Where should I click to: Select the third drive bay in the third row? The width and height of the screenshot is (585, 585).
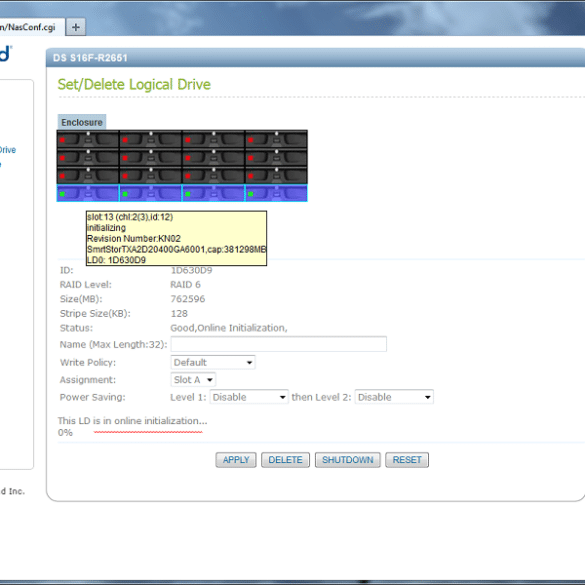tap(214, 175)
